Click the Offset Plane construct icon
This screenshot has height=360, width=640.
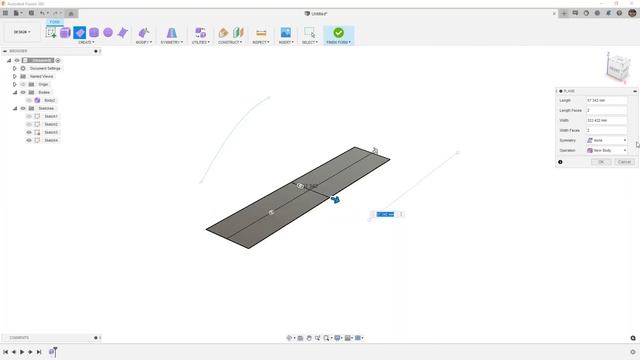coord(223,33)
